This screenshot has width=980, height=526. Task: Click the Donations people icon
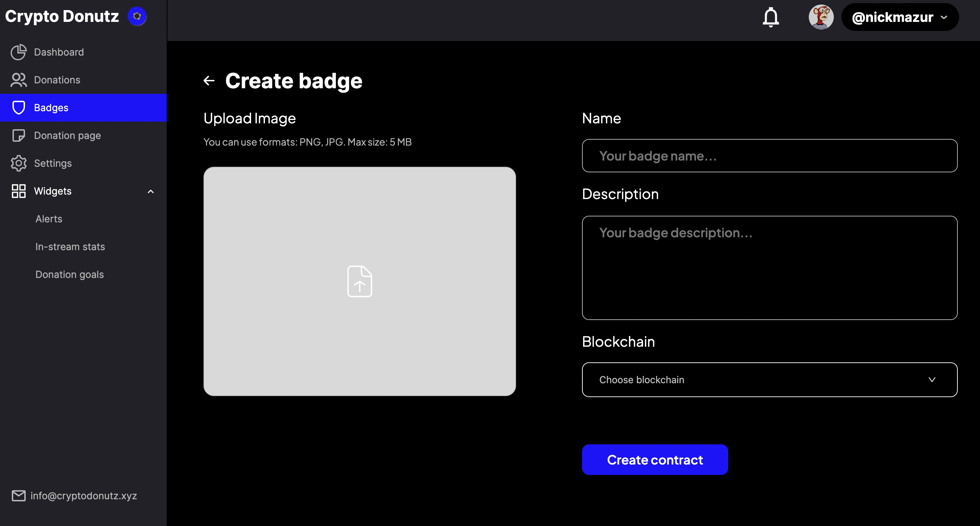18,80
